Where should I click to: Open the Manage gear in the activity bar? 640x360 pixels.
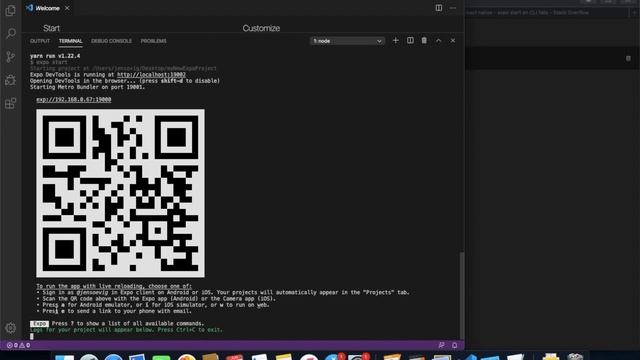[11, 328]
